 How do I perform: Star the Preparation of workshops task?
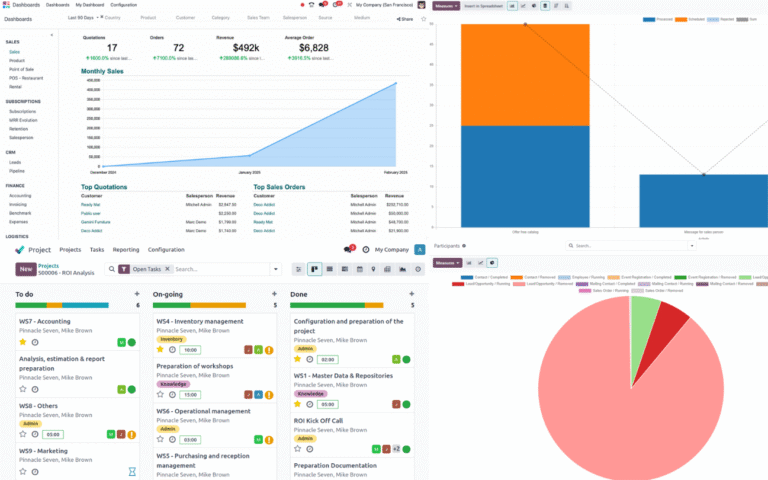coord(160,394)
